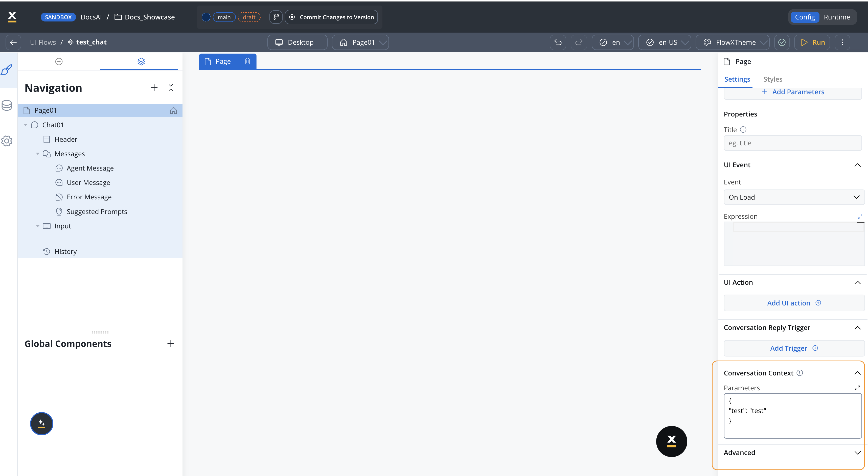868x476 pixels.
Task: Switch to Runtime mode
Action: [837, 17]
